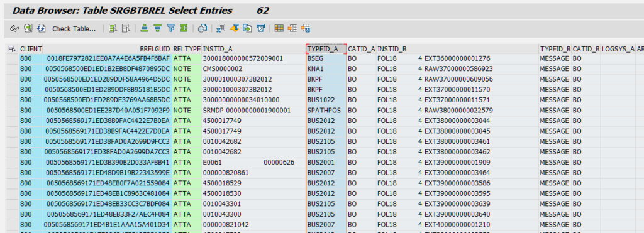Click cell 0010043301
This screenshot has height=233, width=644.
(253, 204)
